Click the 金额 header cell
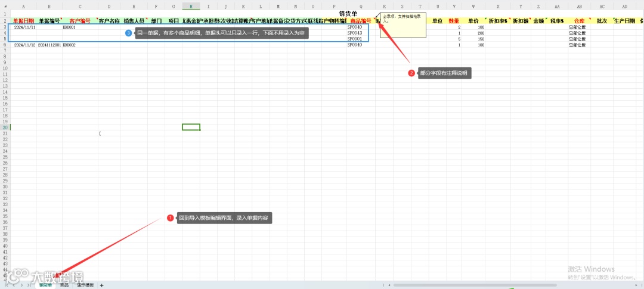The image size is (644, 289). pos(538,20)
